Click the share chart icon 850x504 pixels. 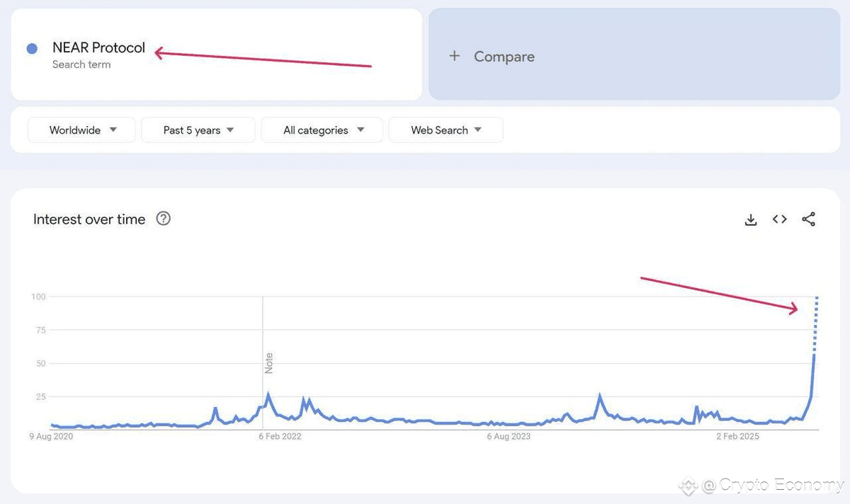point(809,219)
